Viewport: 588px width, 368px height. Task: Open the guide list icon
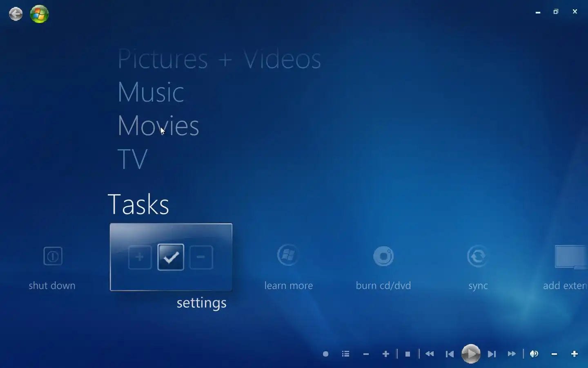[x=346, y=354]
